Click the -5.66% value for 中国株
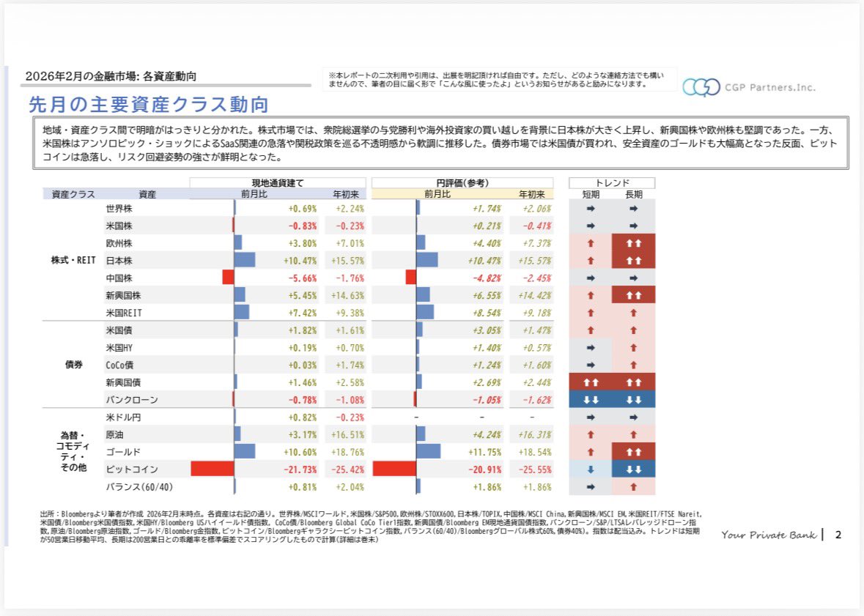 coord(303,278)
